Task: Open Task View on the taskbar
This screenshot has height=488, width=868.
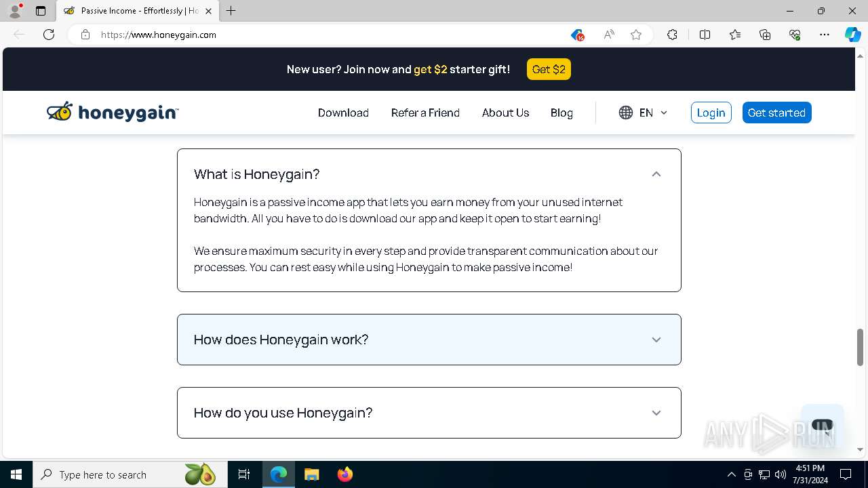Action: pyautogui.click(x=244, y=474)
